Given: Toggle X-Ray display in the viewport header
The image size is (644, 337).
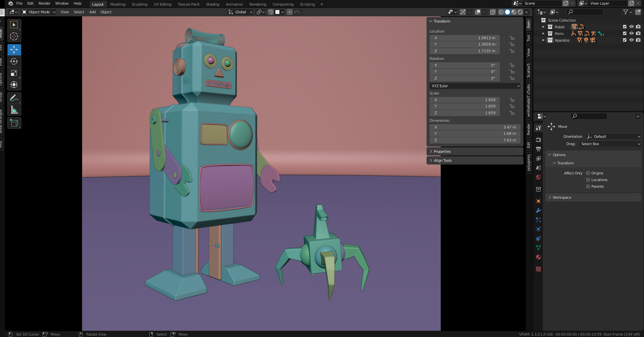Looking at the screenshot, I should (x=493, y=12).
